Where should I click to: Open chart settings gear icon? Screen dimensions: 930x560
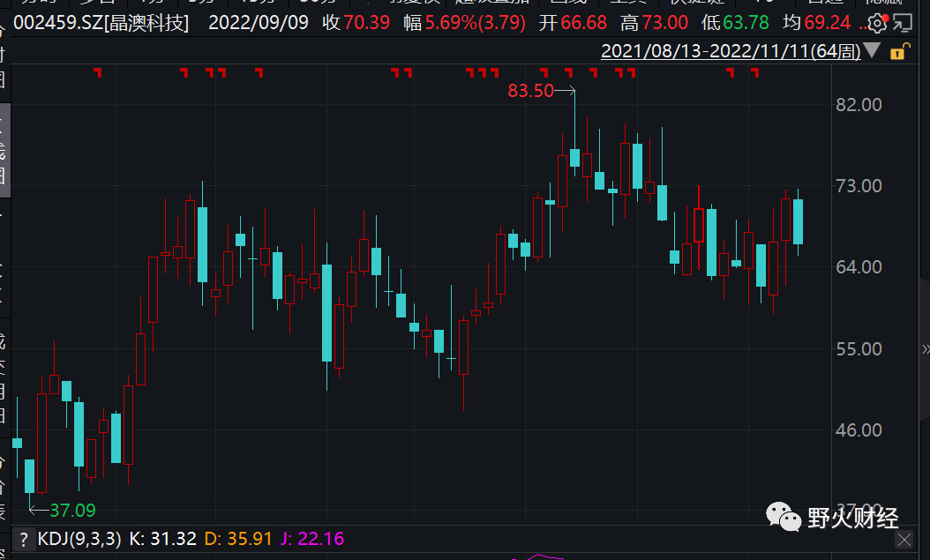[877, 23]
